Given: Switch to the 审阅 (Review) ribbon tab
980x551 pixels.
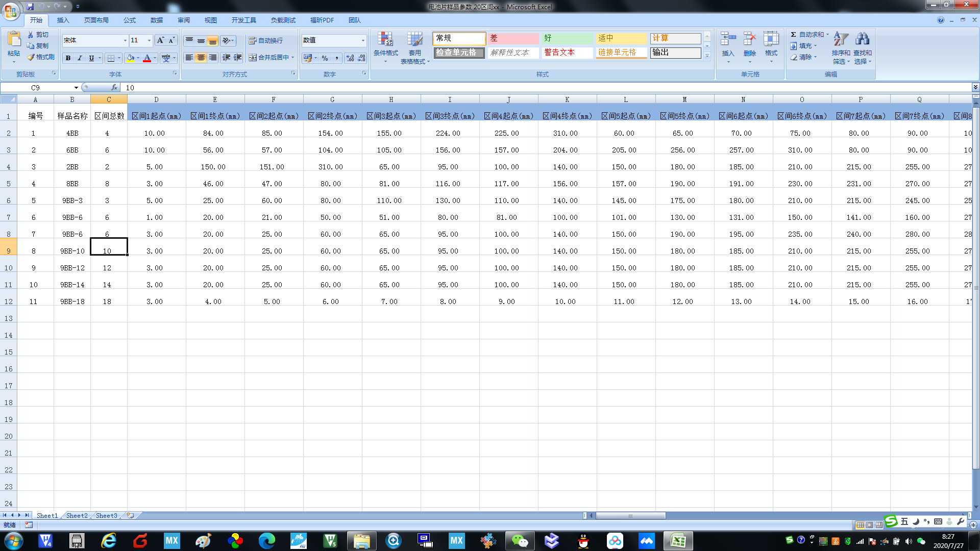Looking at the screenshot, I should (184, 20).
